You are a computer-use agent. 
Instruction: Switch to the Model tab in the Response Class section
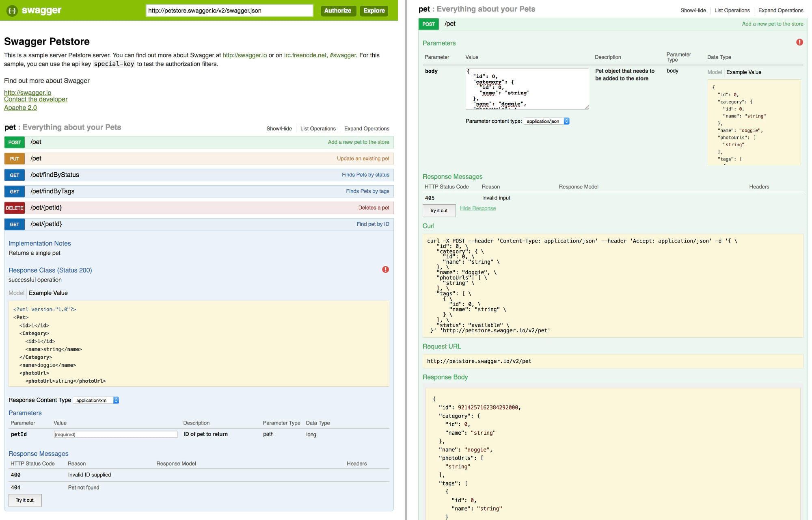pos(16,293)
